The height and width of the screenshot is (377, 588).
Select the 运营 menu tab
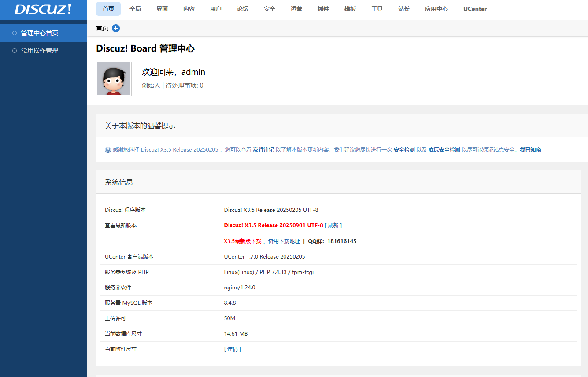296,9
